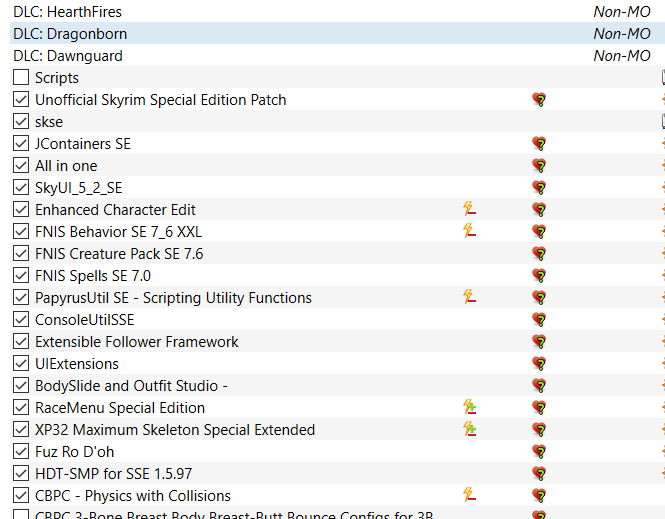Click Non-MO label for DLC: Dragonborn
665x519 pixels.
point(622,33)
